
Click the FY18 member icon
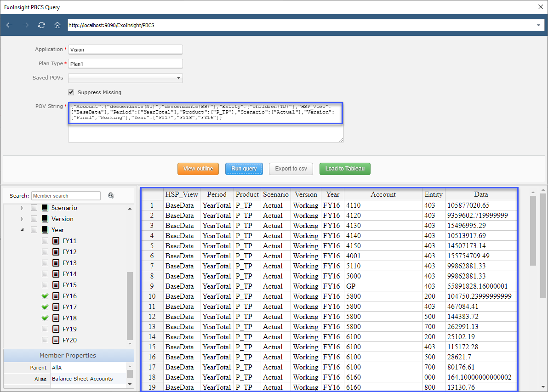[56, 318]
